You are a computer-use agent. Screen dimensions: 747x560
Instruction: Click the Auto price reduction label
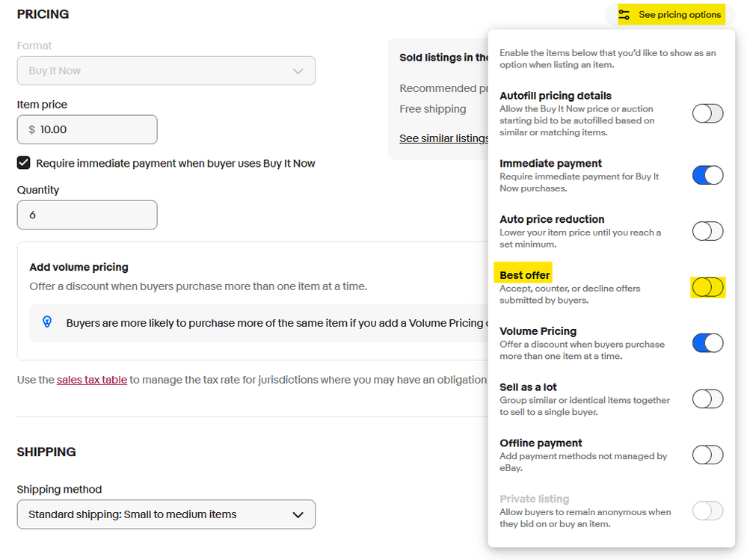pyautogui.click(x=552, y=219)
